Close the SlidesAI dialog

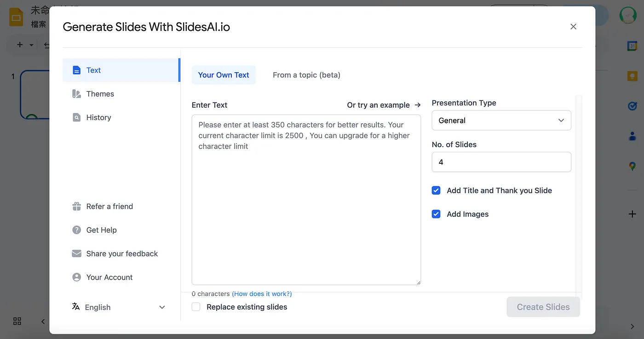coord(573,27)
